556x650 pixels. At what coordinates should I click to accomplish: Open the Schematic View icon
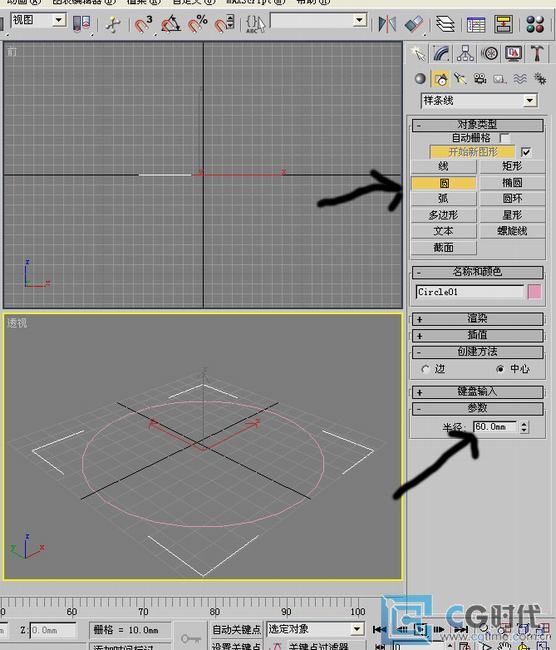[503, 24]
